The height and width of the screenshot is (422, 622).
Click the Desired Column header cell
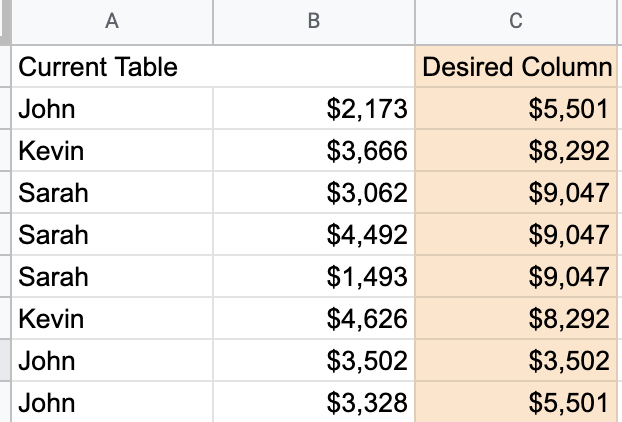tap(516, 66)
